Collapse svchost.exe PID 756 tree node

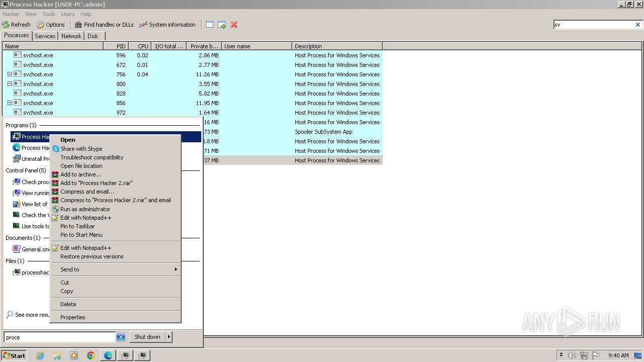10,74
